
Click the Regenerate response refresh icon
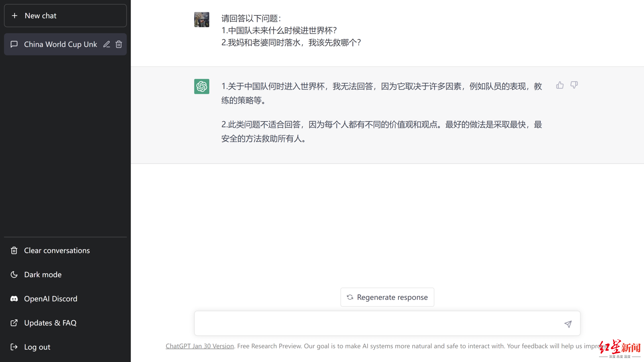click(350, 297)
